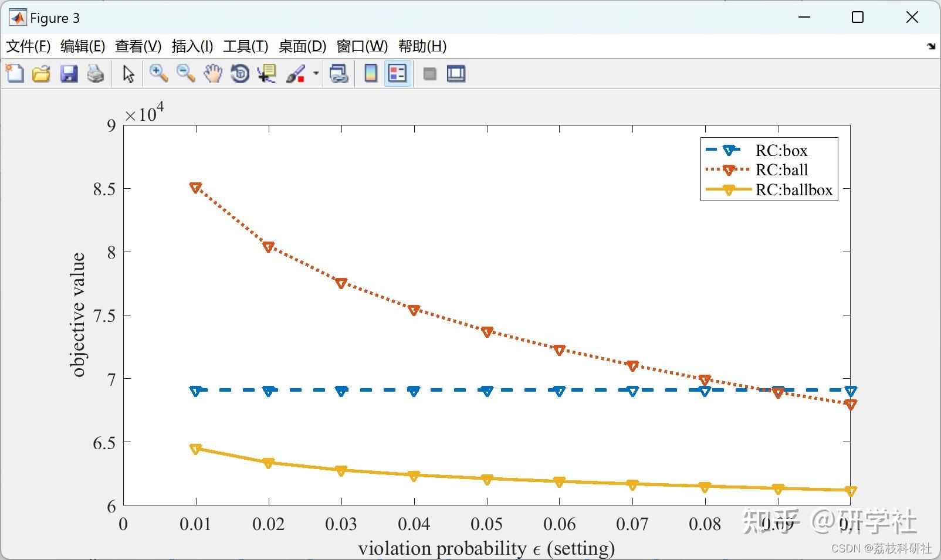Activate the Rotate 3D tool
This screenshot has height=560, width=941.
240,74
